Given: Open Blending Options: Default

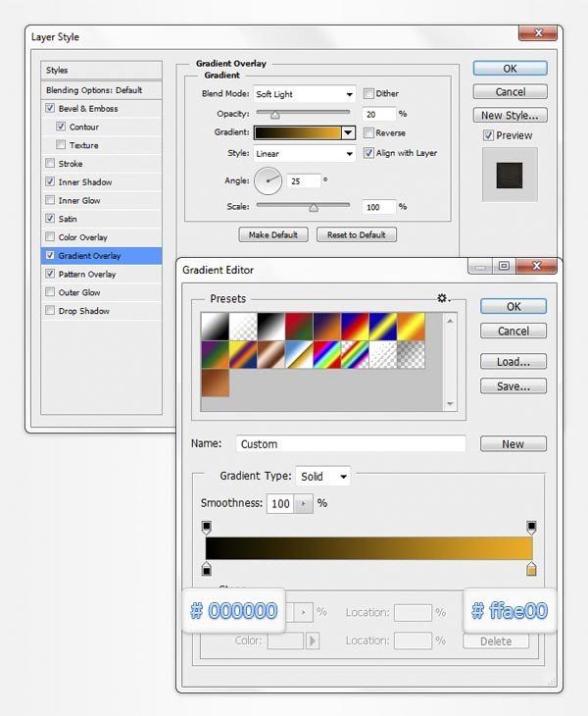Looking at the screenshot, I should coord(101,90).
